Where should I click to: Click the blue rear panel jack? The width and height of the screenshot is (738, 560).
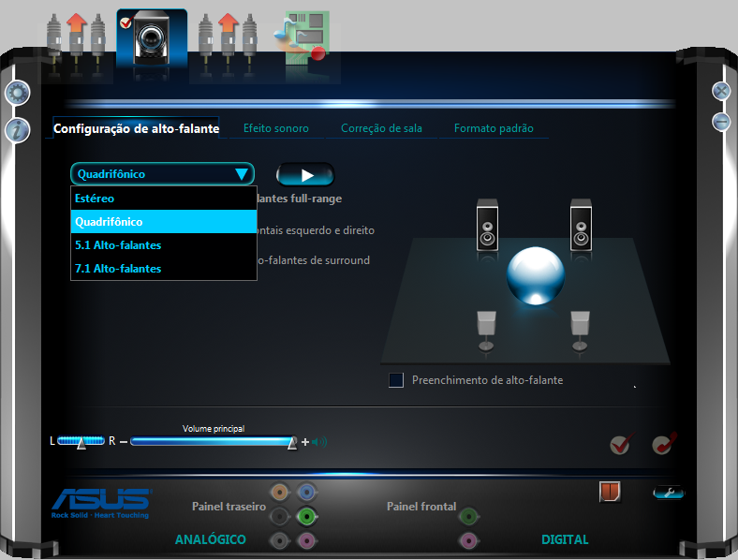(x=305, y=492)
